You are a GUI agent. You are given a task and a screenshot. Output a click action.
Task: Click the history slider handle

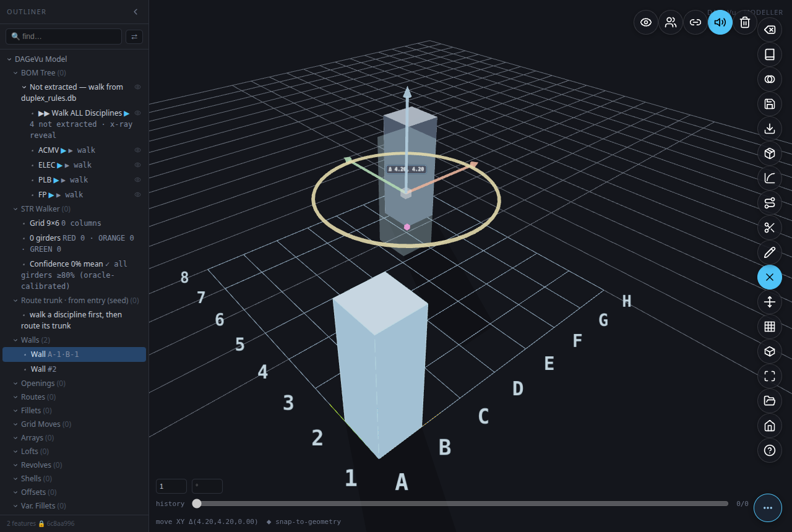(x=197, y=504)
